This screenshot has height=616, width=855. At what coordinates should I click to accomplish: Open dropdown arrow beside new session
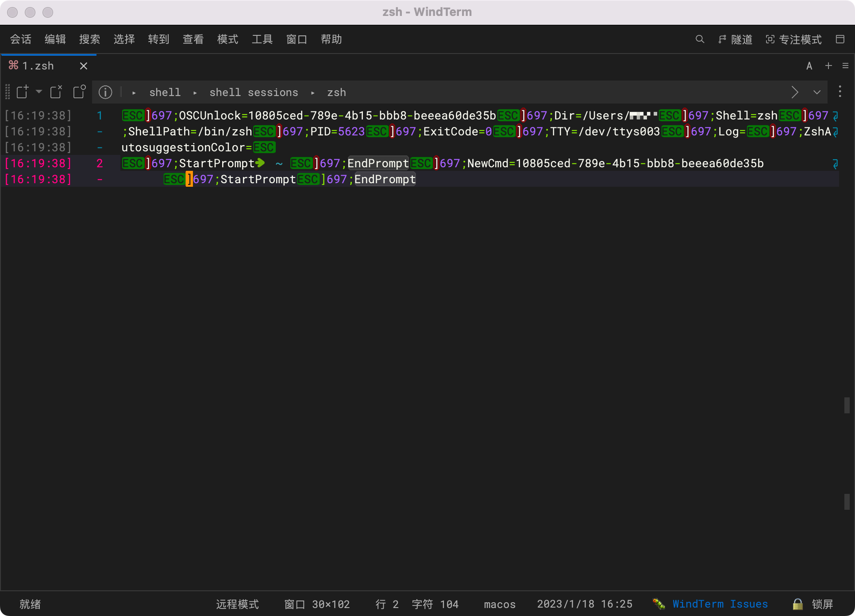pyautogui.click(x=39, y=92)
